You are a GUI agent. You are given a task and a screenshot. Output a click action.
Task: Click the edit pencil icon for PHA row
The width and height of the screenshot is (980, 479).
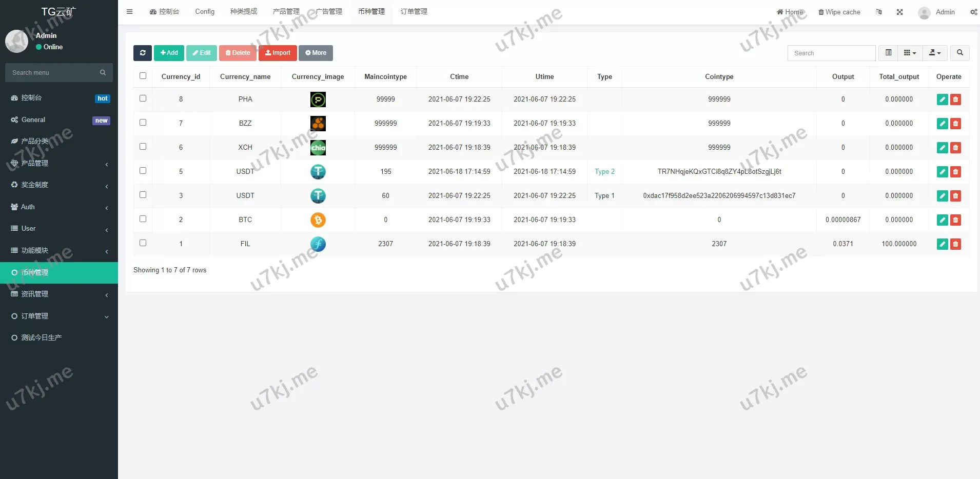tap(942, 99)
